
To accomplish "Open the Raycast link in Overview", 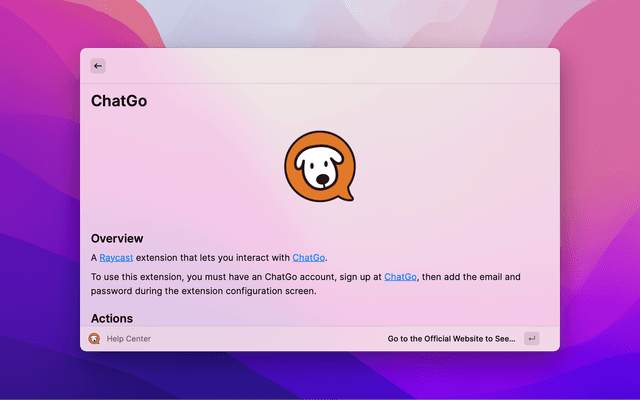I will (x=116, y=258).
